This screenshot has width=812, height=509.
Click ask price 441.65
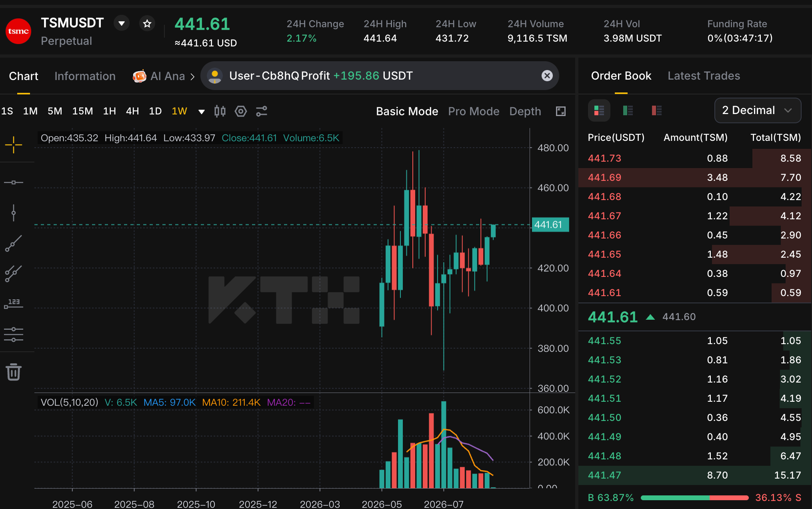pyautogui.click(x=604, y=254)
